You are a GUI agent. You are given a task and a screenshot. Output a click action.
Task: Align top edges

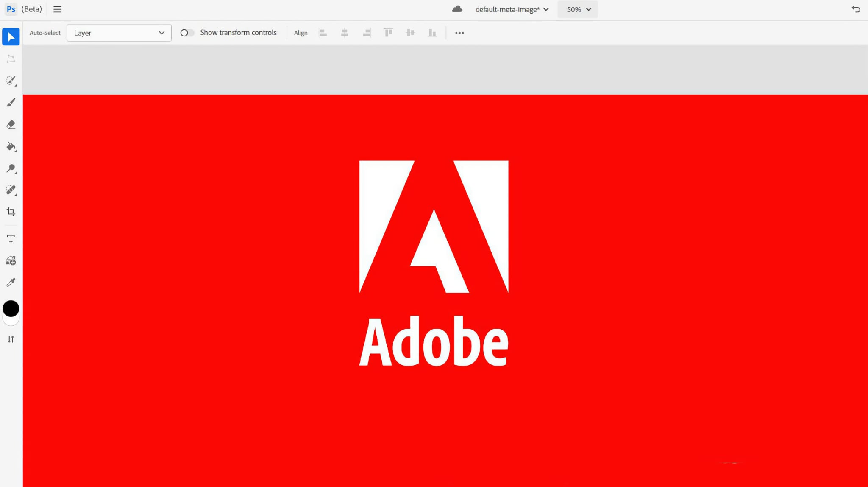[388, 33]
